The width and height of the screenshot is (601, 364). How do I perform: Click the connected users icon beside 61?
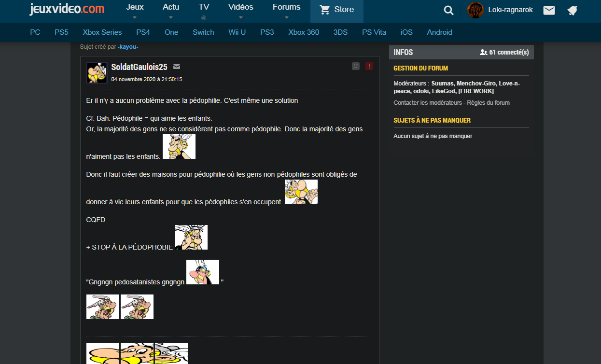(483, 52)
